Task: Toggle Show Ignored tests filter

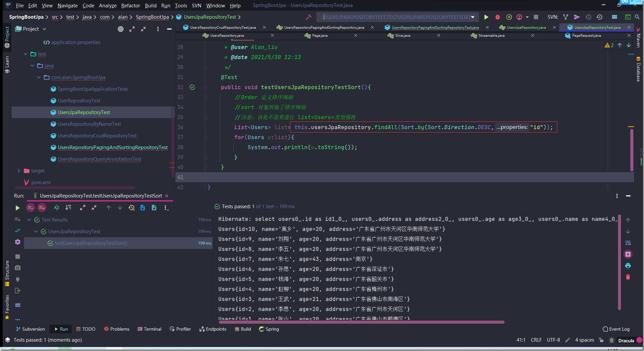Action: 42,208
